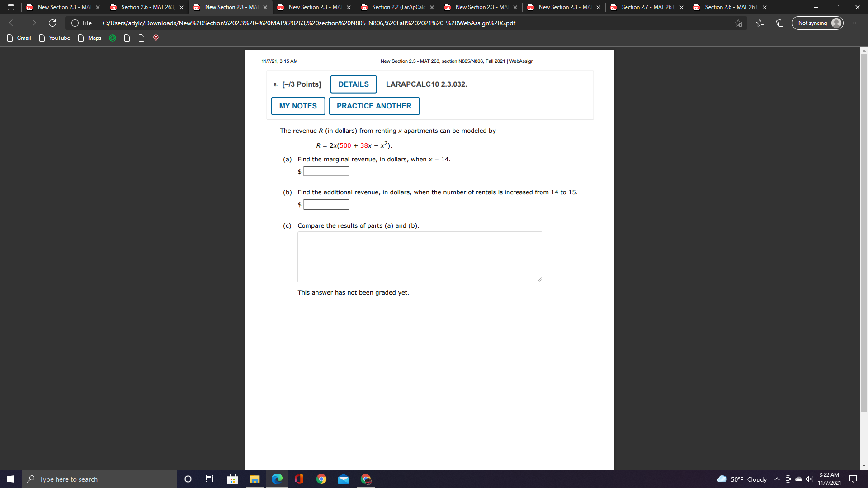Add this page to favorites

[x=738, y=23]
